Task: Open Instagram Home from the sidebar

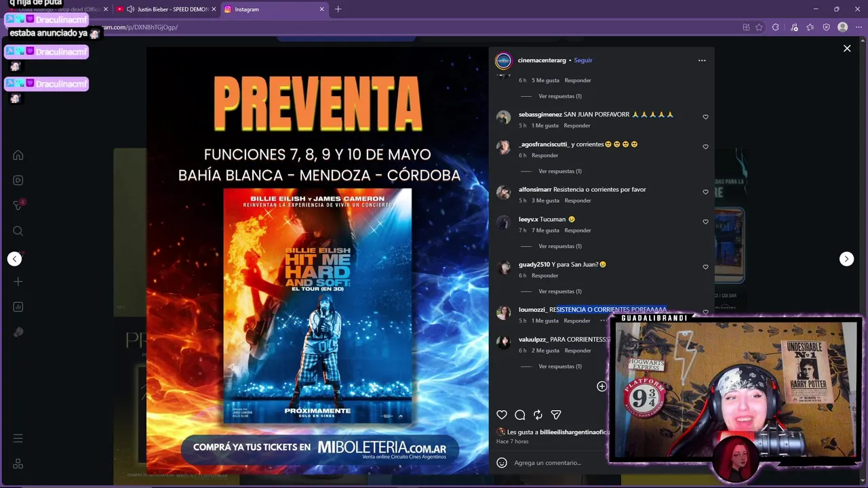Action: click(18, 155)
